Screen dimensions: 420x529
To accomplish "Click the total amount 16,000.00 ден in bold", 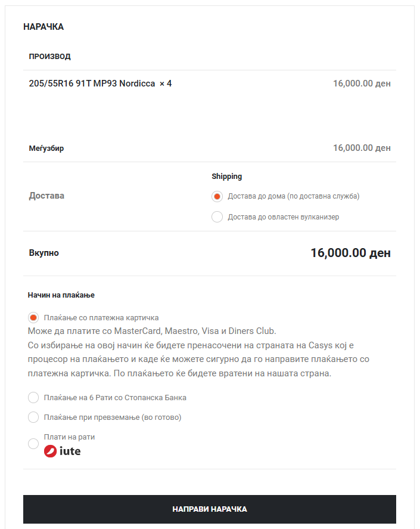I will [x=350, y=253].
